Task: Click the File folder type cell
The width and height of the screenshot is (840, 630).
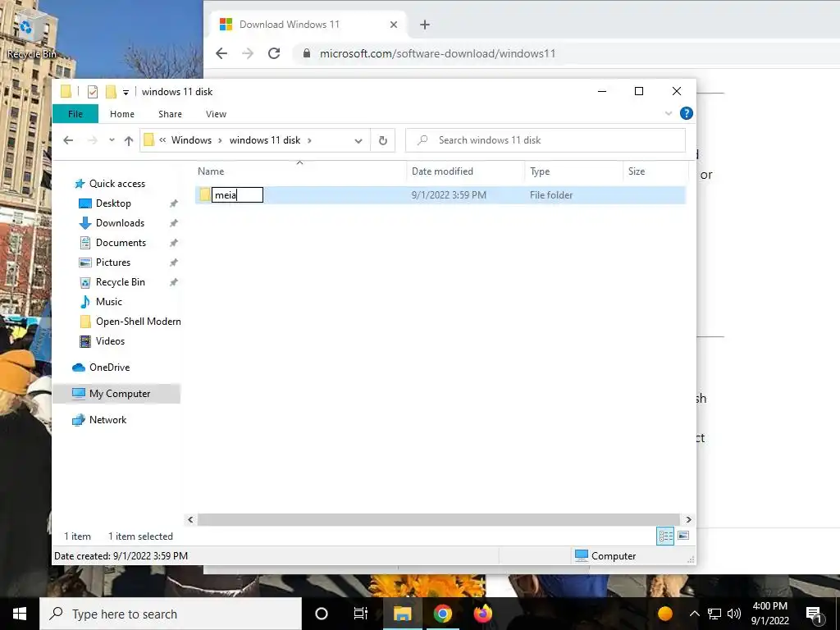Action: (x=550, y=195)
